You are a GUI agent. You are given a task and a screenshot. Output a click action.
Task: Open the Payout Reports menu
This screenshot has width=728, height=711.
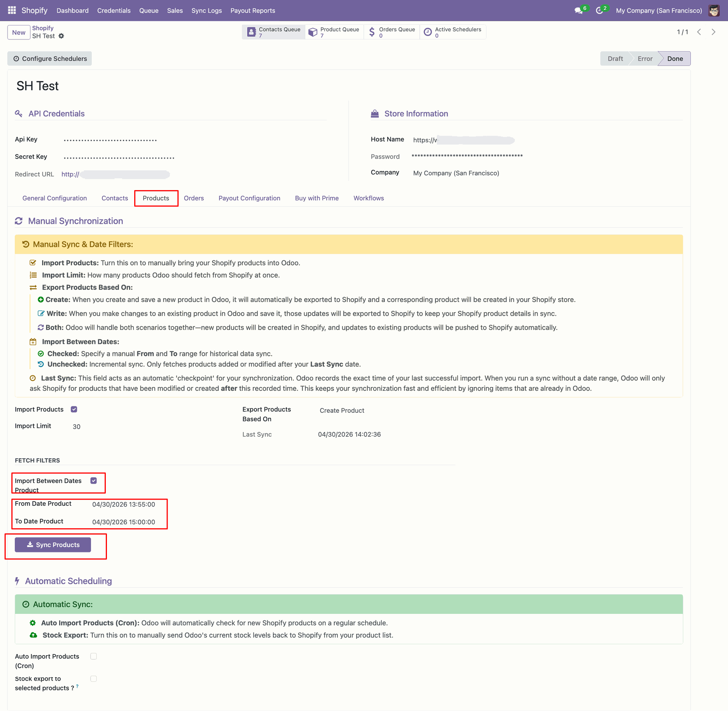[x=253, y=11]
